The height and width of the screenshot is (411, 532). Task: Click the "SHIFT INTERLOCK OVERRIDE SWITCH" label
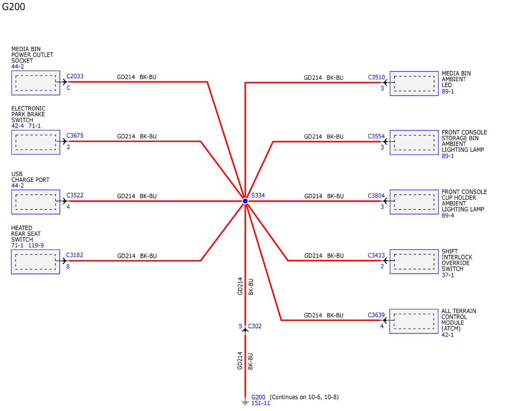pyautogui.click(x=457, y=260)
